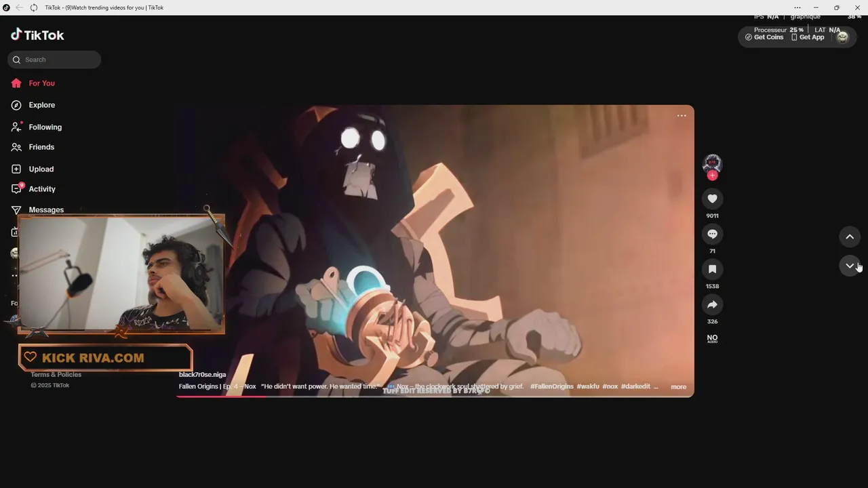Click Get Coins button
Viewport: 868px width, 488px height.
(x=764, y=37)
